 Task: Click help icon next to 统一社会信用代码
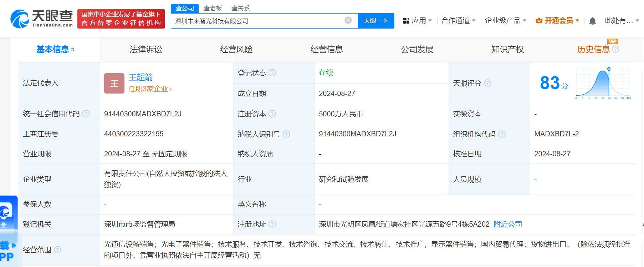(86, 114)
